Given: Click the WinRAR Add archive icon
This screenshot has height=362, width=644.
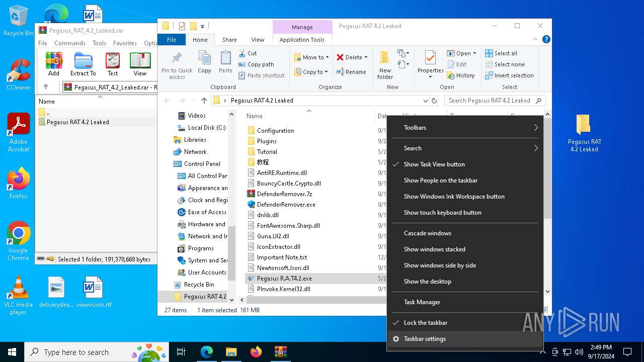Looking at the screenshot, I should click(x=54, y=64).
